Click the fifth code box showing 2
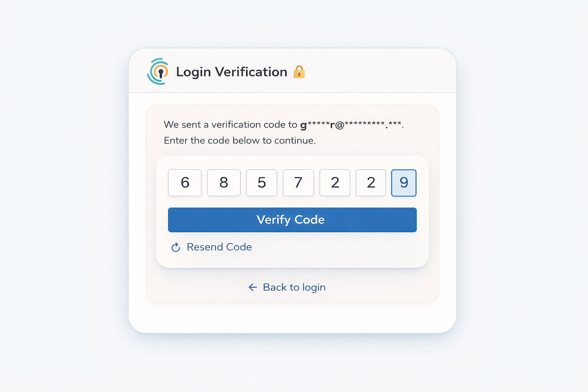The width and height of the screenshot is (588, 392). tap(335, 183)
